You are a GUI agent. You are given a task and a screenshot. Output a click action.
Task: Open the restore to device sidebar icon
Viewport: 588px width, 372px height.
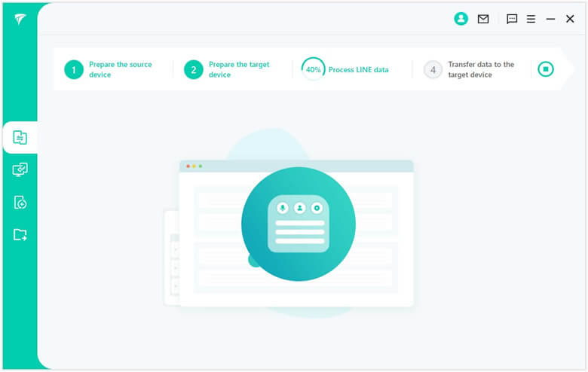coord(20,203)
